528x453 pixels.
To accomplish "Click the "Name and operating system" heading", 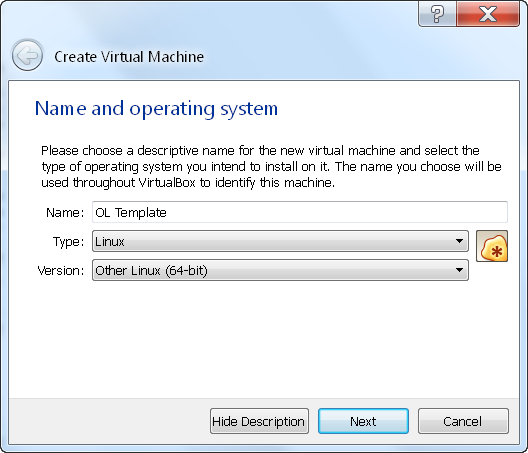I will click(157, 108).
